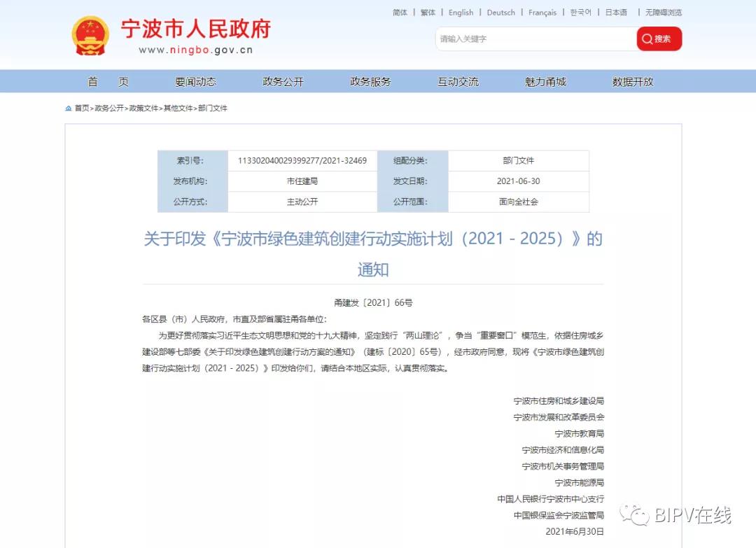Switch language to 繁体

tap(428, 13)
